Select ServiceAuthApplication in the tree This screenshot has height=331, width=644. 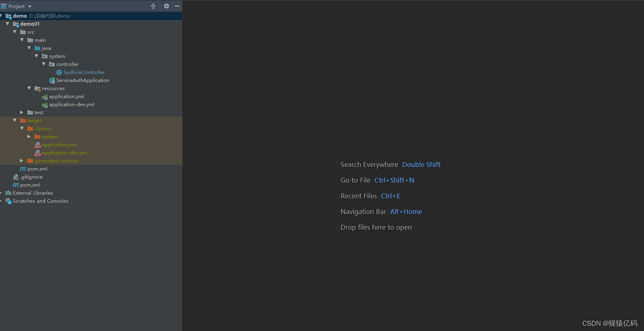[83, 80]
